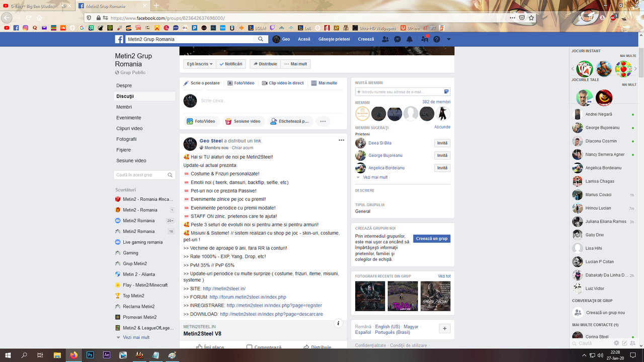Open the YouTube bookmark in bookmarks bar
The width and height of the screenshot is (644, 362).
pos(7,28)
